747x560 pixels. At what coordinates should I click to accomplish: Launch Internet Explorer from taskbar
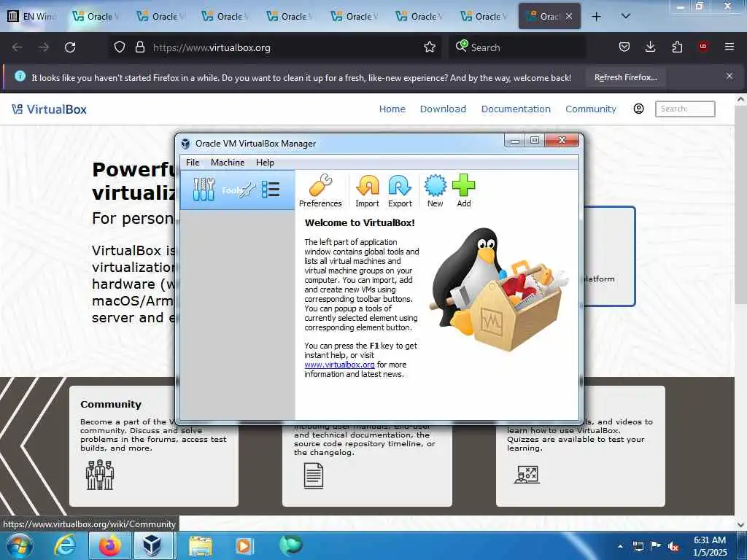(x=64, y=545)
